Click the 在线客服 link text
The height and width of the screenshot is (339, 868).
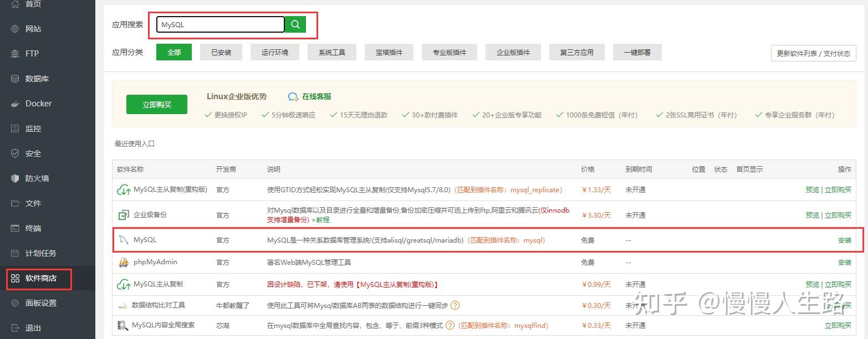316,96
